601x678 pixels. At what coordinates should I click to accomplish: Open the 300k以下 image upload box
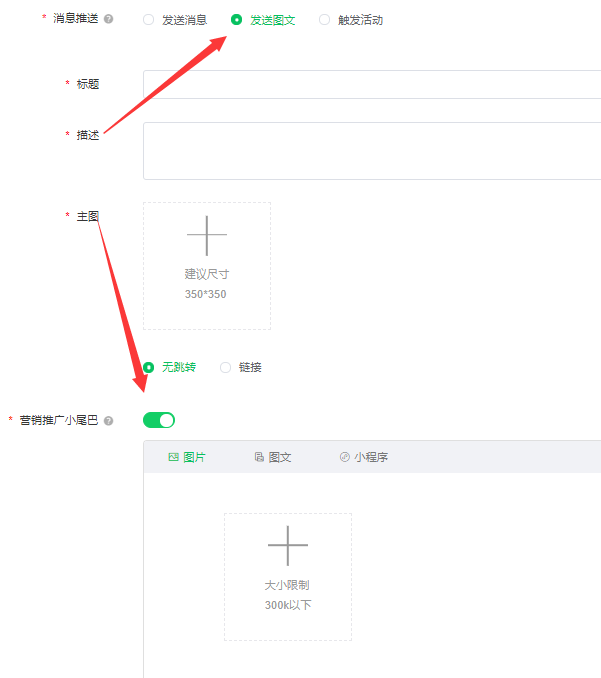pos(288,577)
